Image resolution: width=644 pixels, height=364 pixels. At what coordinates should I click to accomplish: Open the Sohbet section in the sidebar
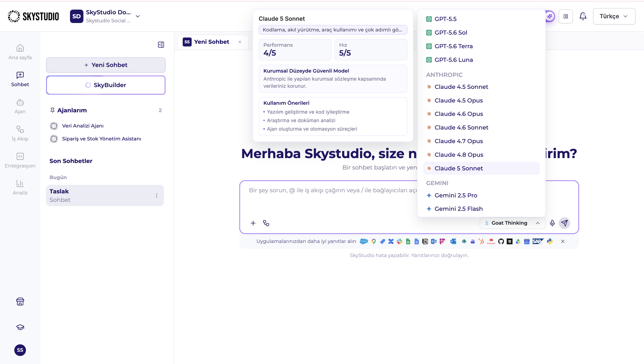(x=20, y=79)
